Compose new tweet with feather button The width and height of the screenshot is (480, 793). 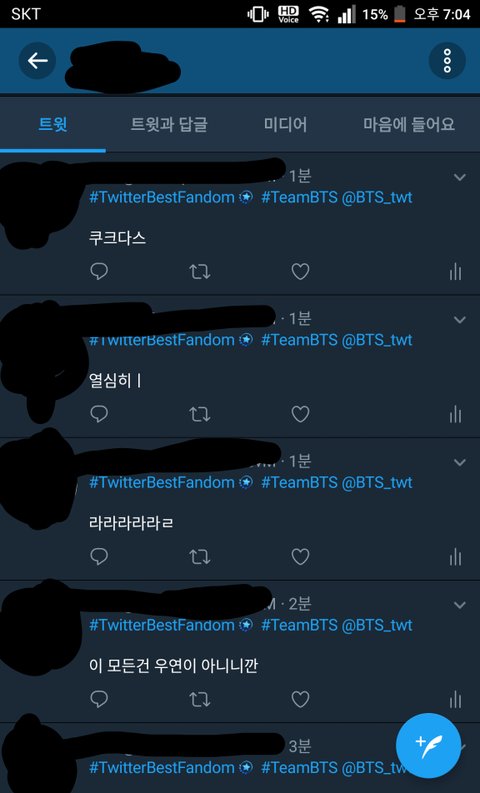click(428, 745)
